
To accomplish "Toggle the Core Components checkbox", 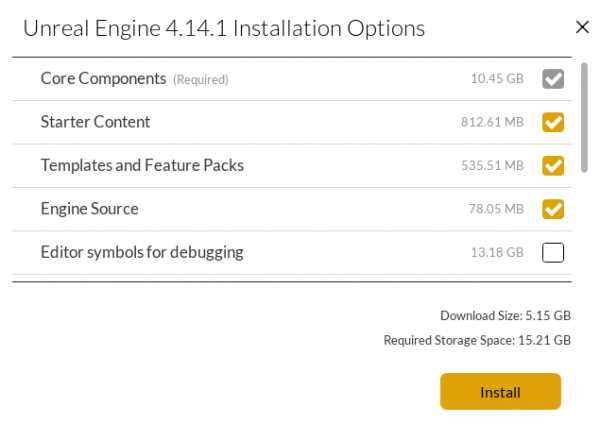I will click(553, 79).
